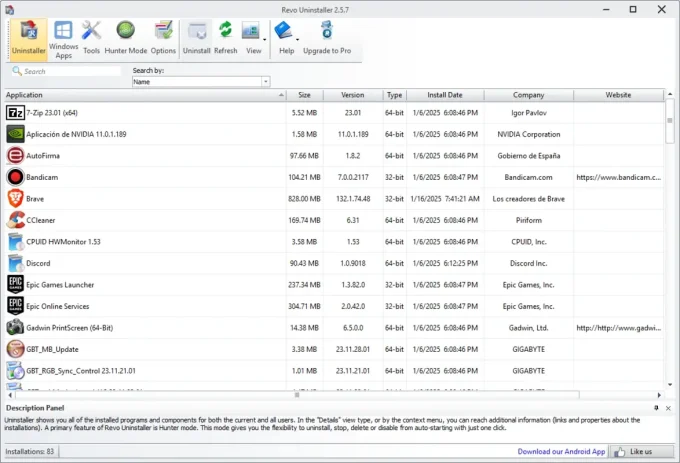The height and width of the screenshot is (463, 680).
Task: Click Upgrade to Pro icon
Action: click(327, 37)
